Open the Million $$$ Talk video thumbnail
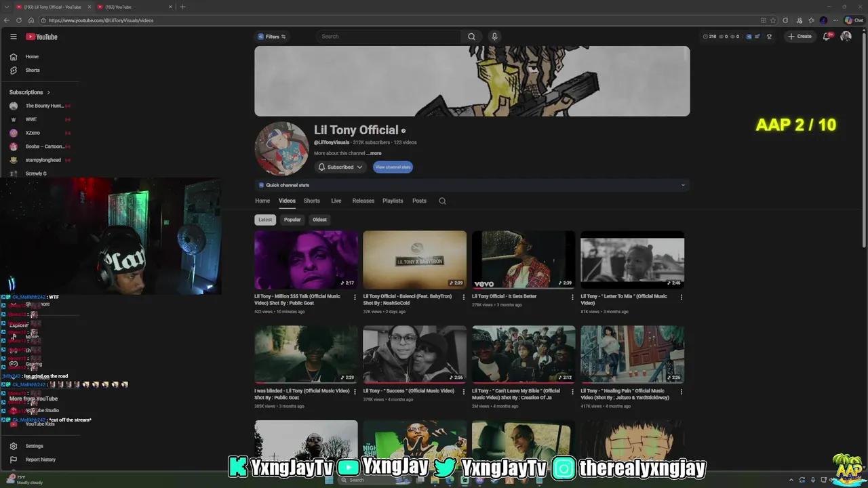The height and width of the screenshot is (488, 868). [x=306, y=260]
